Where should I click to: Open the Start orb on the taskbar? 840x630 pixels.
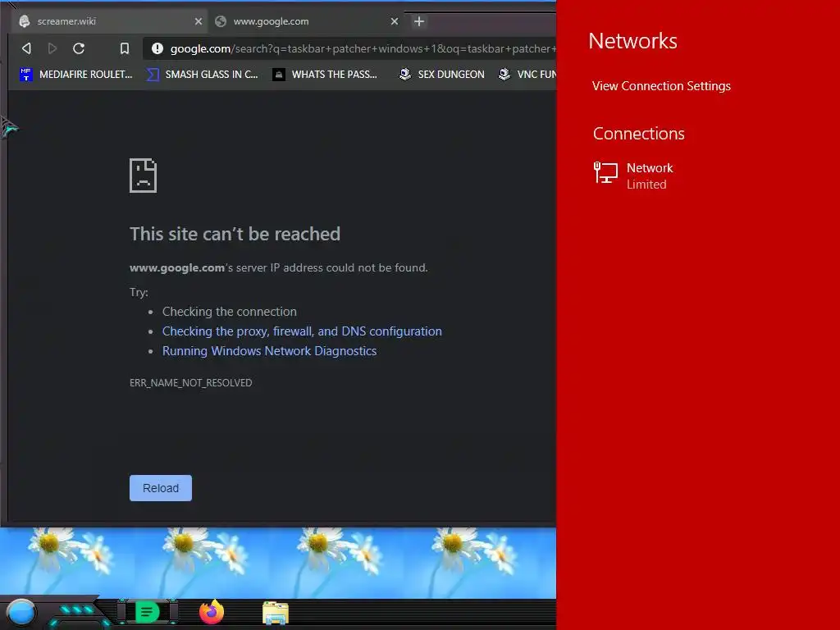pos(21,613)
